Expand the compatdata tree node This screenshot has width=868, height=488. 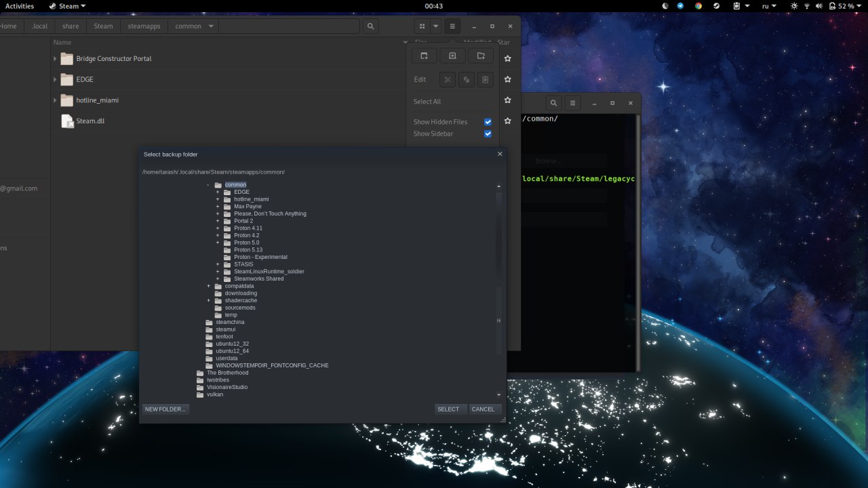point(209,286)
